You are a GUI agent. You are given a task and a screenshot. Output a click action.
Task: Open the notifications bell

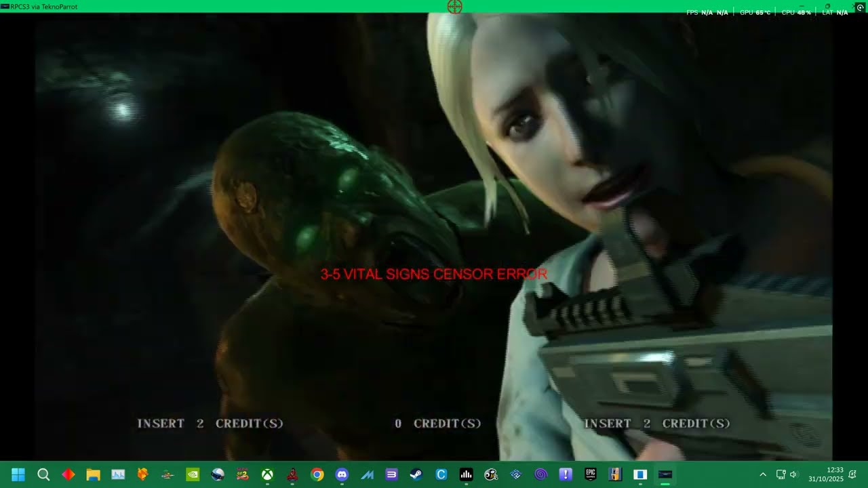pyautogui.click(x=852, y=474)
